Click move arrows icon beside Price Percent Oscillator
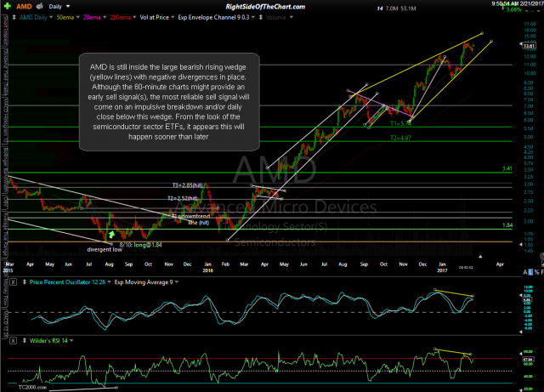 (25, 282)
